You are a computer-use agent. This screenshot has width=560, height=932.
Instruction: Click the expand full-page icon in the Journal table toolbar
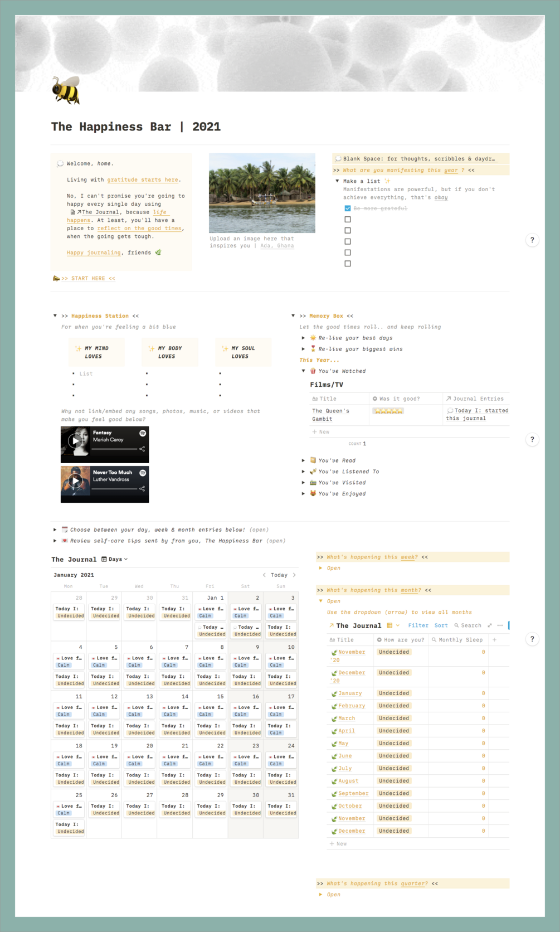[490, 625]
